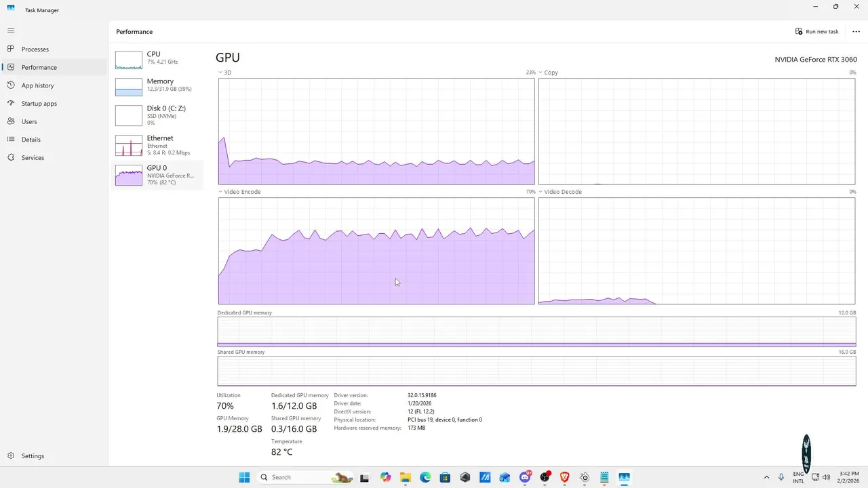Click DirectX version 12 (FL 12.2)
The width and height of the screenshot is (868, 488).
pyautogui.click(x=421, y=411)
